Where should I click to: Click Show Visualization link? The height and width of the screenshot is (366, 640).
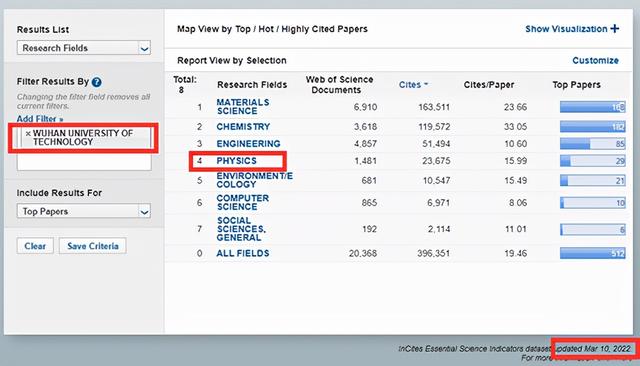coord(566,29)
